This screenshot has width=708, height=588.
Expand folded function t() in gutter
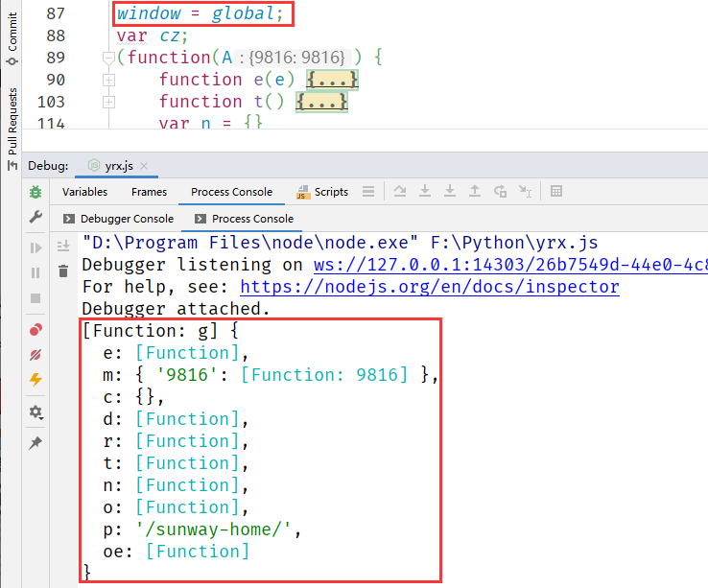coord(108,102)
